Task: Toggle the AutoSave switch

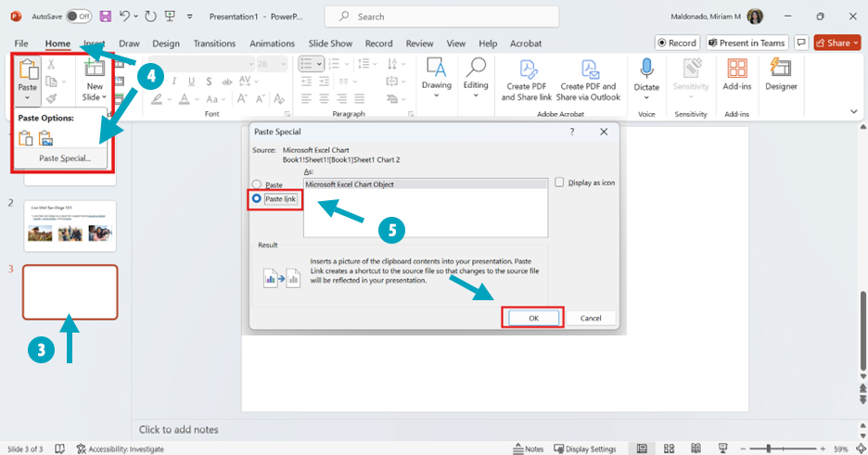Action: point(79,17)
